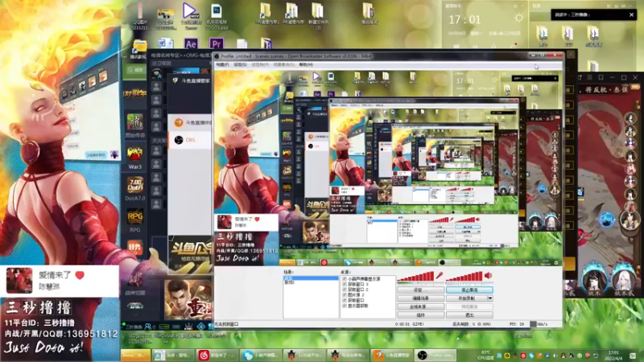Adjust the desktop audio volume meter in OBS
Viewport: 644px width, 362px height.
click(464, 277)
